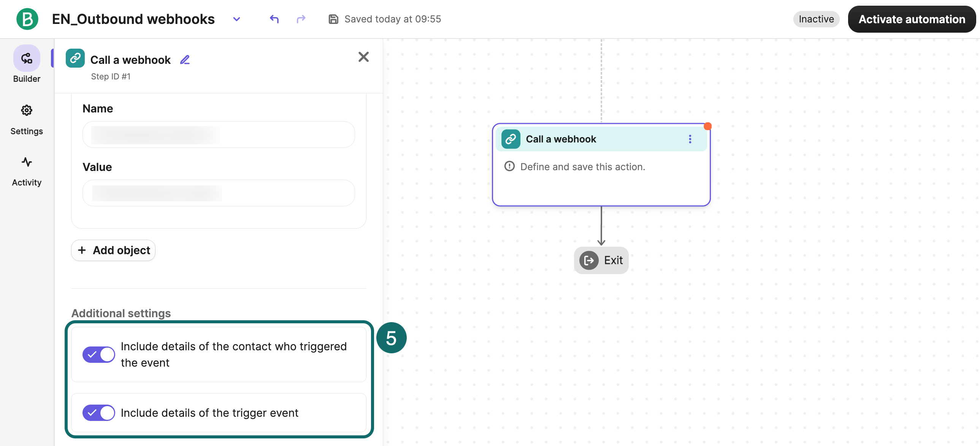The height and width of the screenshot is (446, 980).
Task: Activate the automation
Action: tap(912, 19)
